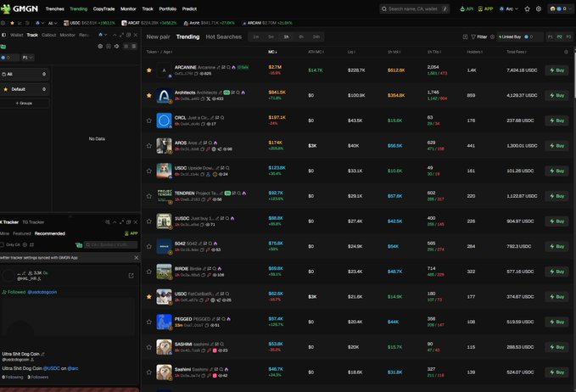Open the target settings icon in Track panel
The height and width of the screenshot is (392, 576).
click(100, 47)
